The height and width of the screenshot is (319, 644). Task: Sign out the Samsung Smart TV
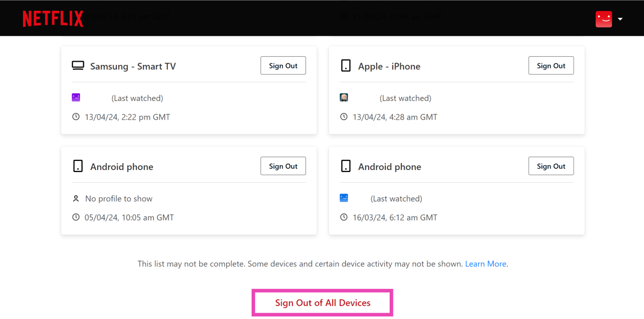click(x=283, y=65)
